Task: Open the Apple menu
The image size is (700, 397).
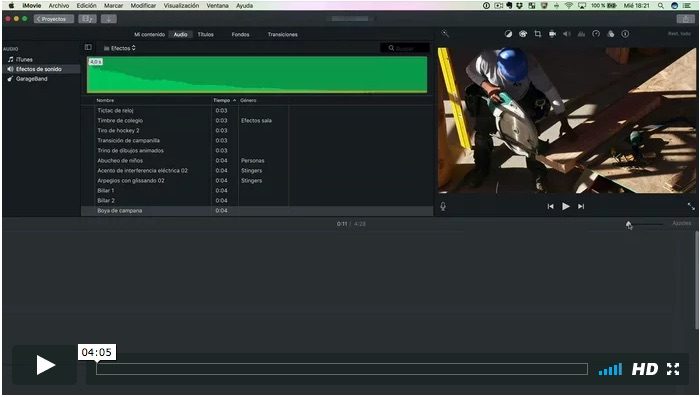Action: click(12, 6)
